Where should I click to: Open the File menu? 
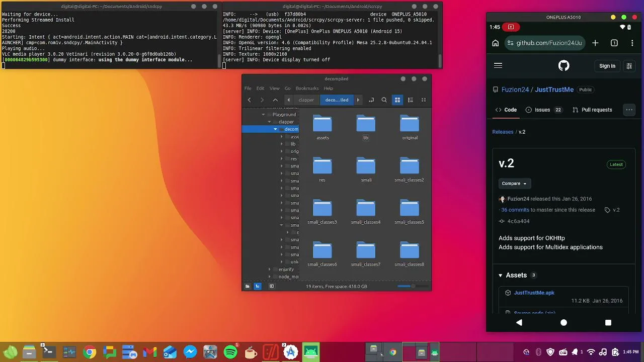coord(248,88)
